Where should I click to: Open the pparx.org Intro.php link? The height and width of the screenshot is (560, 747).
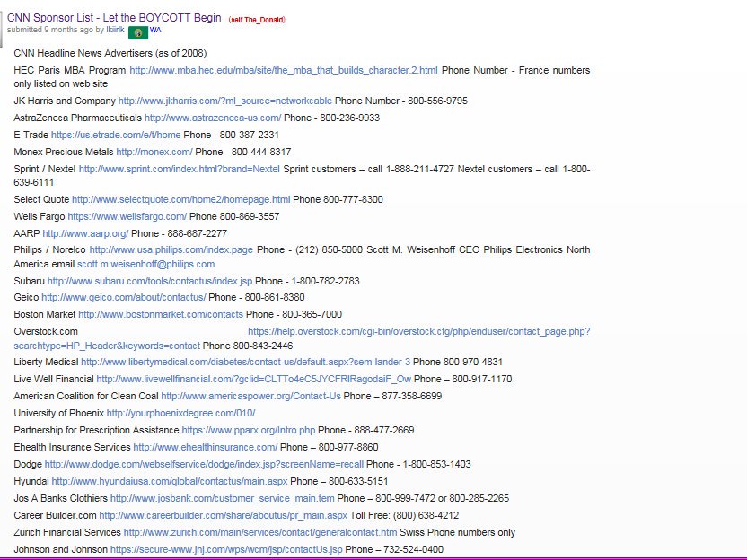[249, 431]
